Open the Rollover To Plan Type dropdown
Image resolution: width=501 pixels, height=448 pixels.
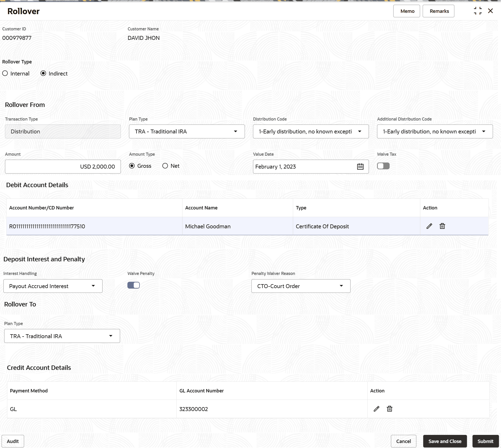62,336
